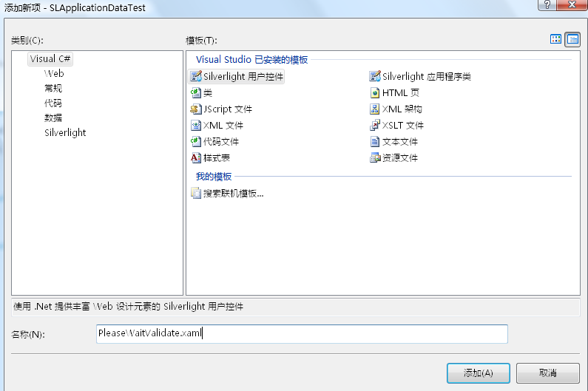Select Visual C# category
This screenshot has width=588, height=391.
click(x=50, y=59)
